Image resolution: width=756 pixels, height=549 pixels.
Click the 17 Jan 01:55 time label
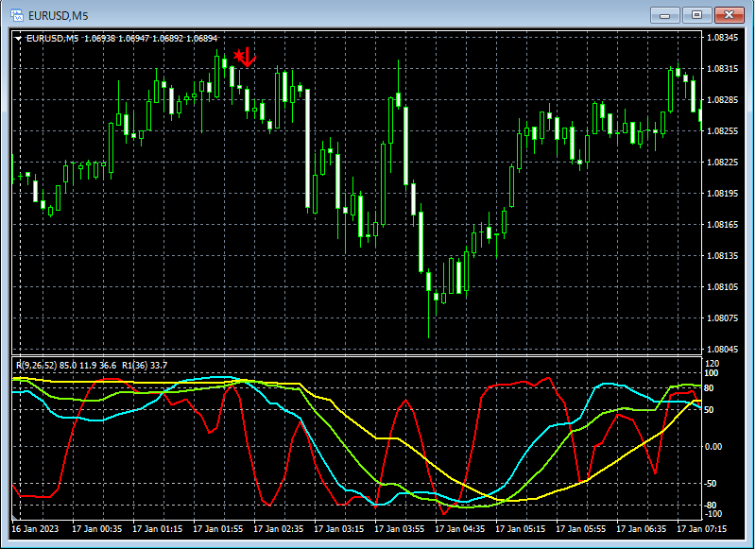218,529
